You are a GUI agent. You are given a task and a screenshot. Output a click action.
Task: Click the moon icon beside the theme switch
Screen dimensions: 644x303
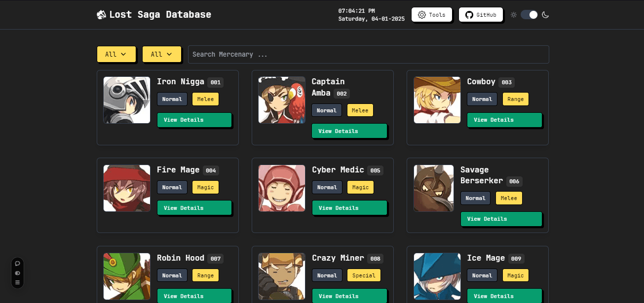point(545,15)
